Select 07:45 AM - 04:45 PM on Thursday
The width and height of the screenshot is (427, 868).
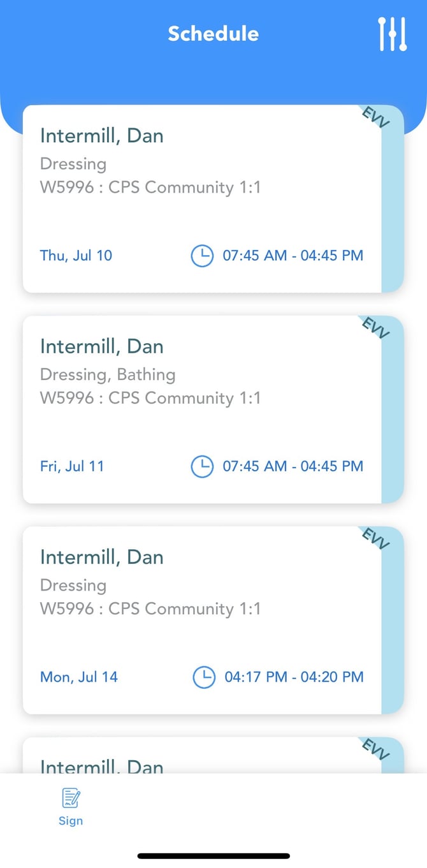(x=293, y=256)
